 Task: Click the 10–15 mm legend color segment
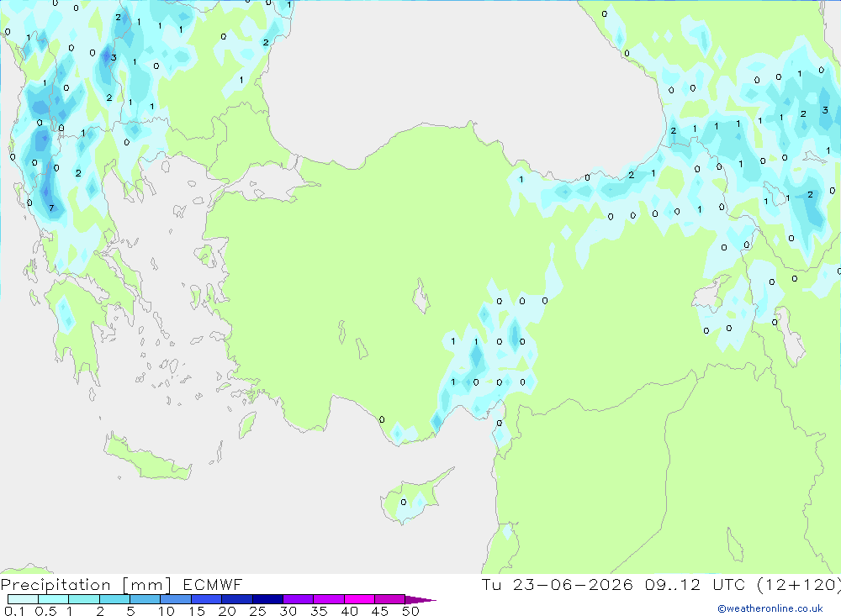[x=176, y=599]
